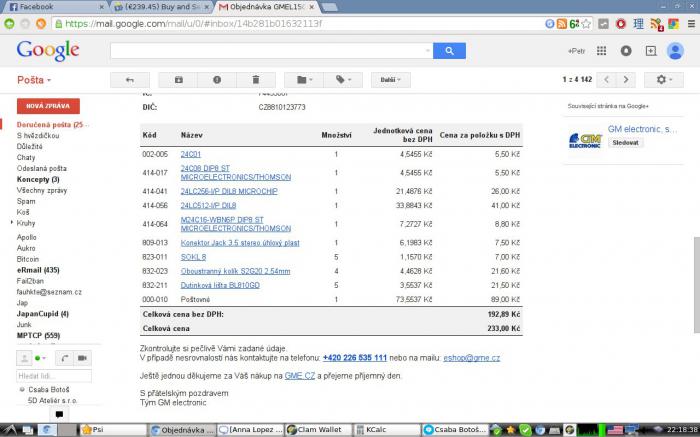Open Psi from the taskbar
Viewport: 700px width, 437px height.
pos(114,429)
